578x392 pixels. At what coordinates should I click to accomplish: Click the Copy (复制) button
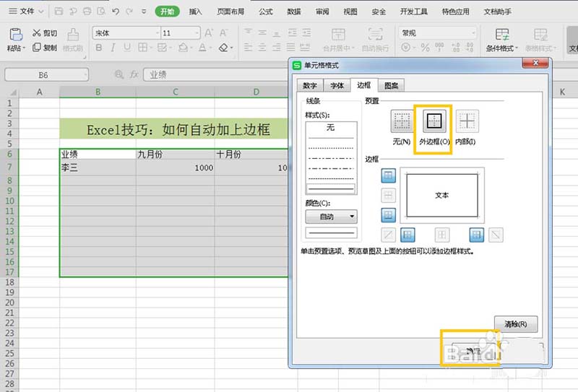pos(45,48)
